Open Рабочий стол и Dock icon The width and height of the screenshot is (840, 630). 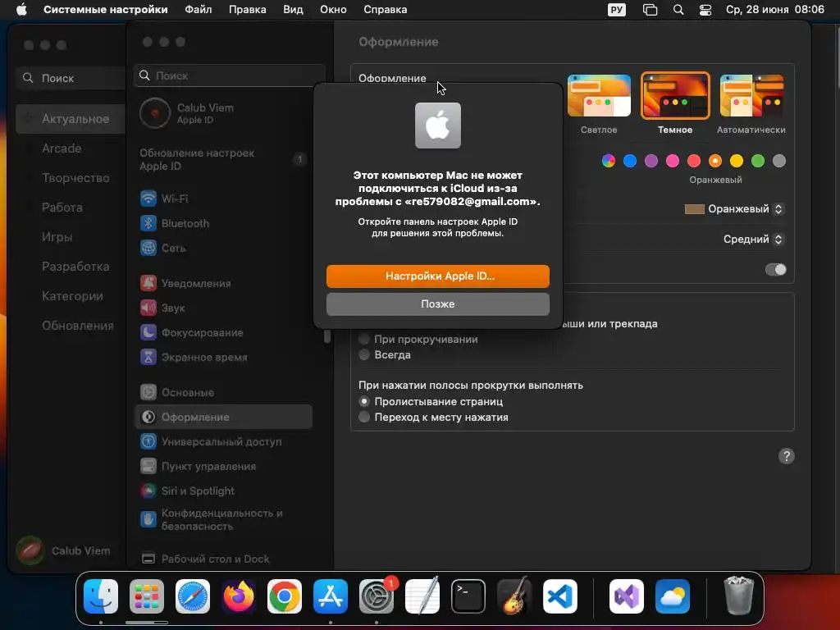(x=148, y=559)
